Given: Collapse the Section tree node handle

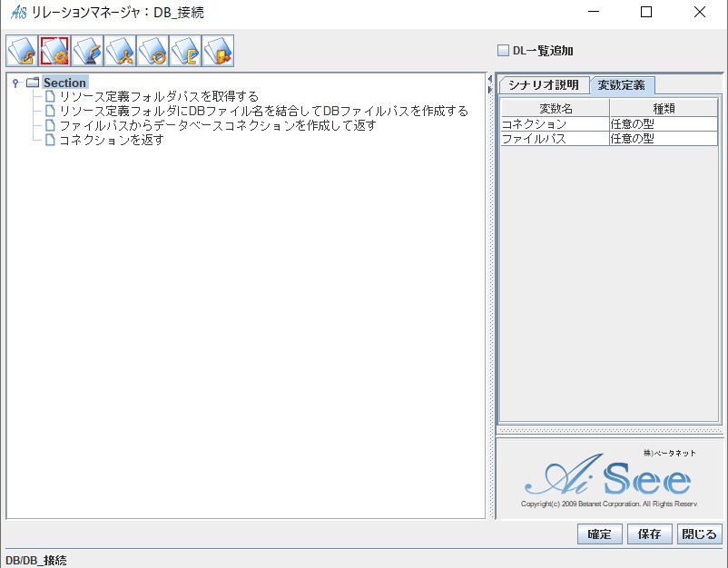Looking at the screenshot, I should tap(15, 83).
